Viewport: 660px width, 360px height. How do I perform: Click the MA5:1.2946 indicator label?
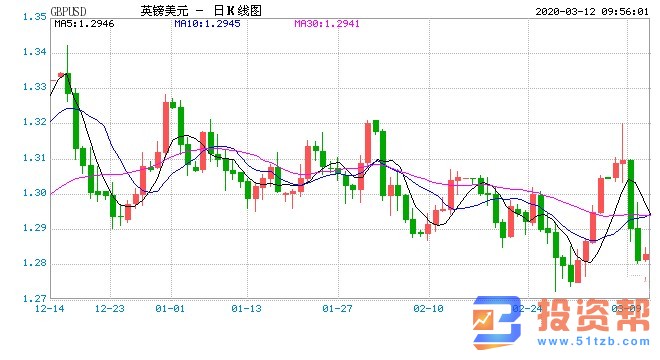[84, 24]
